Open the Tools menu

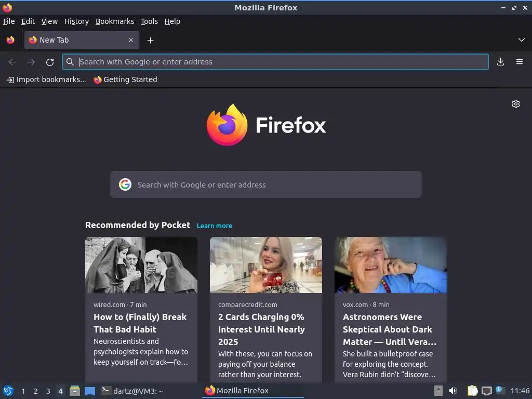pos(149,21)
